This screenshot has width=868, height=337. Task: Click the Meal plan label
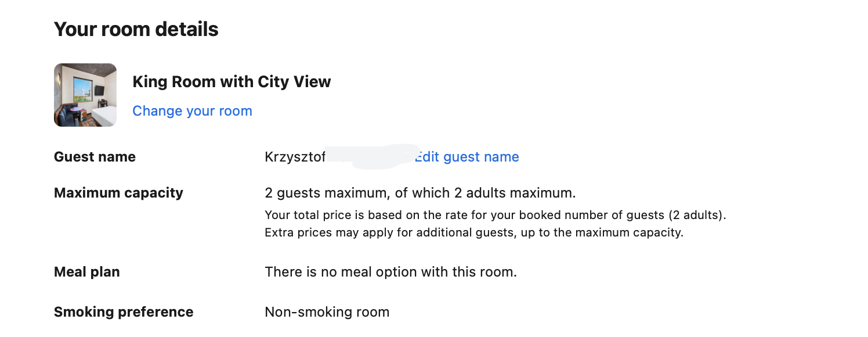(x=87, y=272)
